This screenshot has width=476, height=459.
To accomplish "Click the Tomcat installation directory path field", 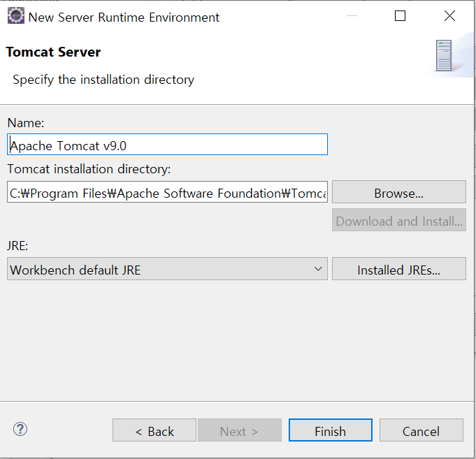I will click(x=167, y=192).
